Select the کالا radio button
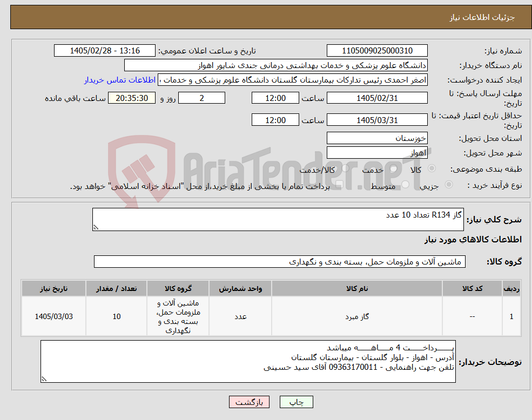Screen dimensions: 532x420 (432, 168)
